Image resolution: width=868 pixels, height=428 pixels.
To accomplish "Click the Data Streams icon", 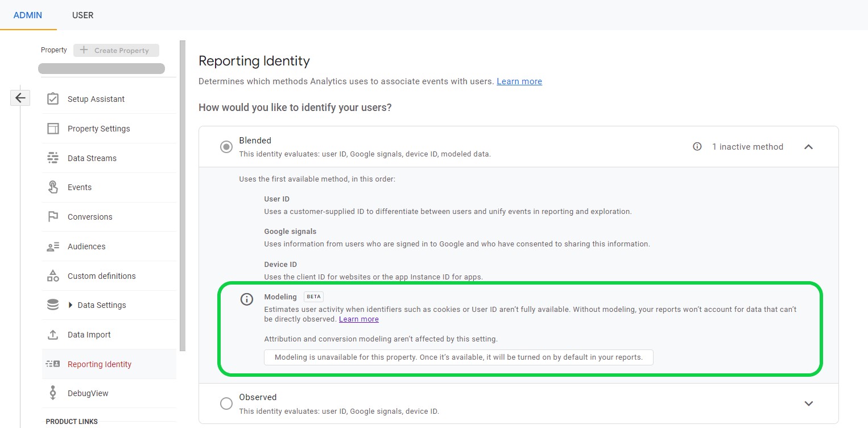I will click(53, 158).
